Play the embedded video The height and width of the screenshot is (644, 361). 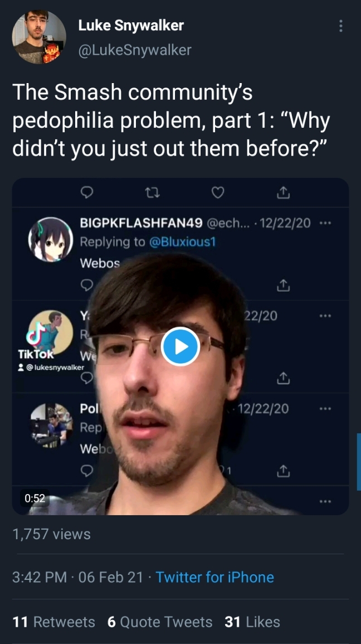[180, 346]
